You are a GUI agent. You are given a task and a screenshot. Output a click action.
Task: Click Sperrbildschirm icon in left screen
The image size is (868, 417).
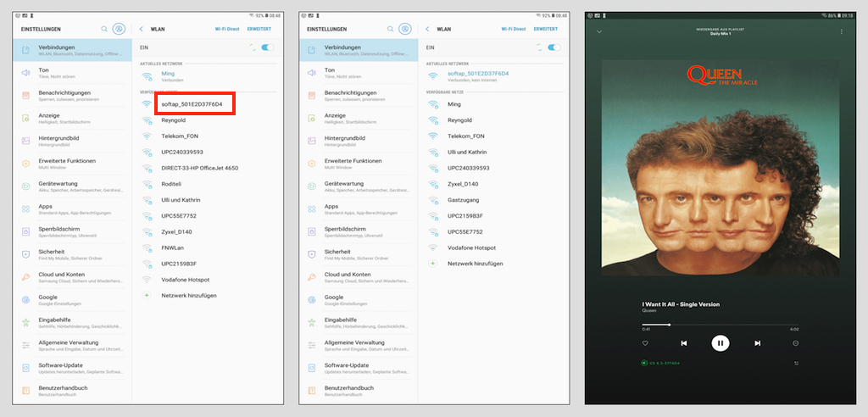pyautogui.click(x=25, y=231)
